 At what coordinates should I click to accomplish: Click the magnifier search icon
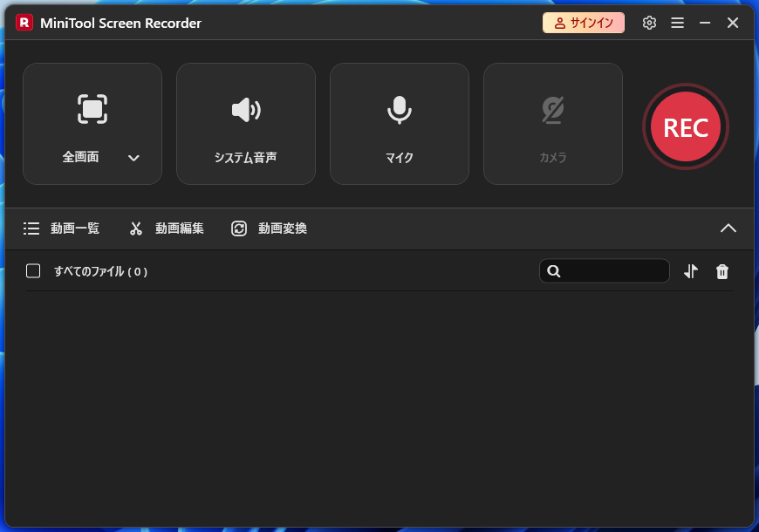pos(553,271)
